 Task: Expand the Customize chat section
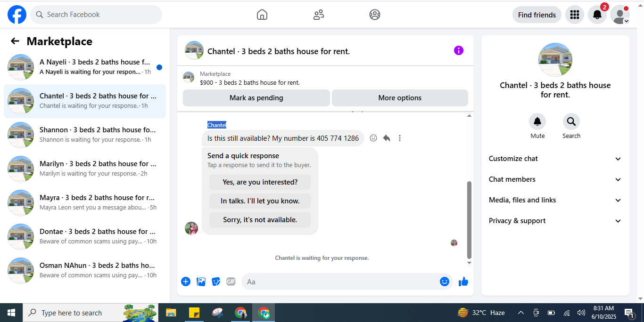[x=555, y=159]
